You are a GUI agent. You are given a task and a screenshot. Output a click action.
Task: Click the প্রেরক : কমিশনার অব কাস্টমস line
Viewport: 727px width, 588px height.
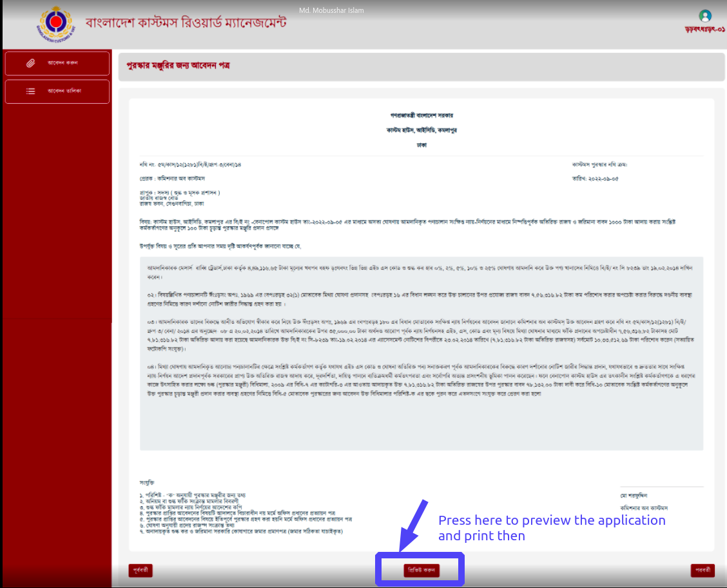[172, 179]
